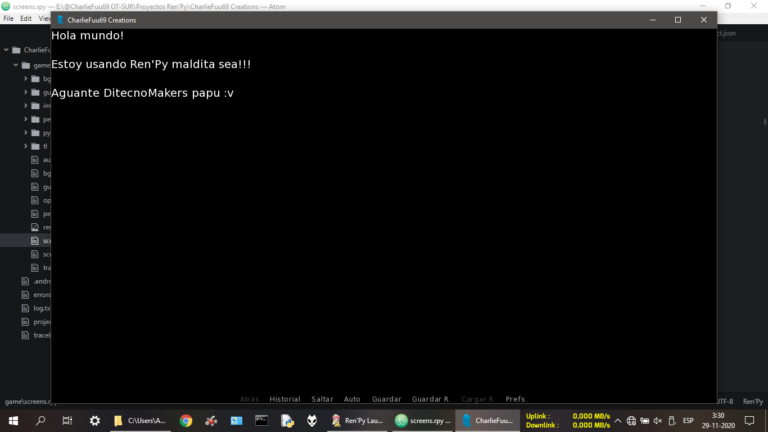The width and height of the screenshot is (768, 432).
Task: Click the volume speaker tray icon
Action: click(x=658, y=421)
